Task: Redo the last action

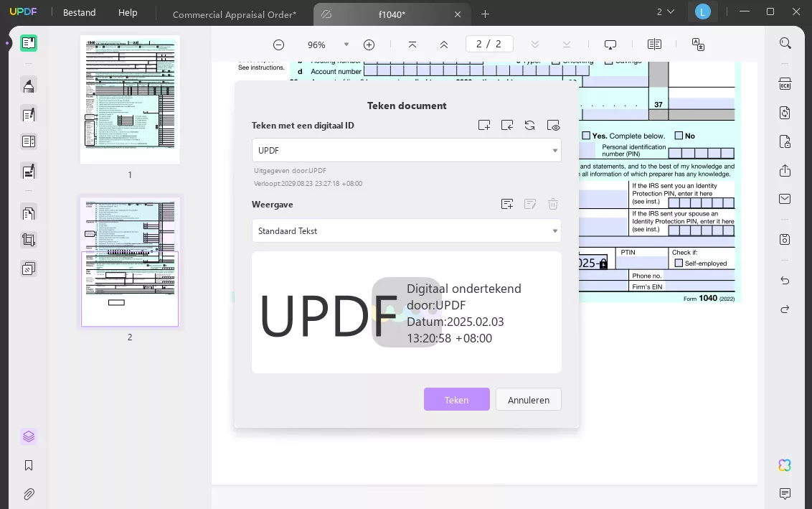Action: [785, 309]
